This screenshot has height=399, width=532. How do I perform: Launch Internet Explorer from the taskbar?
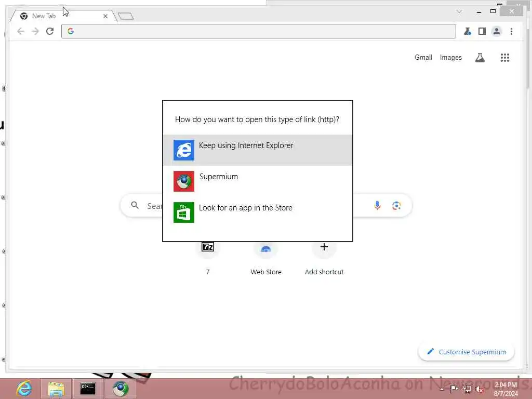(x=24, y=389)
